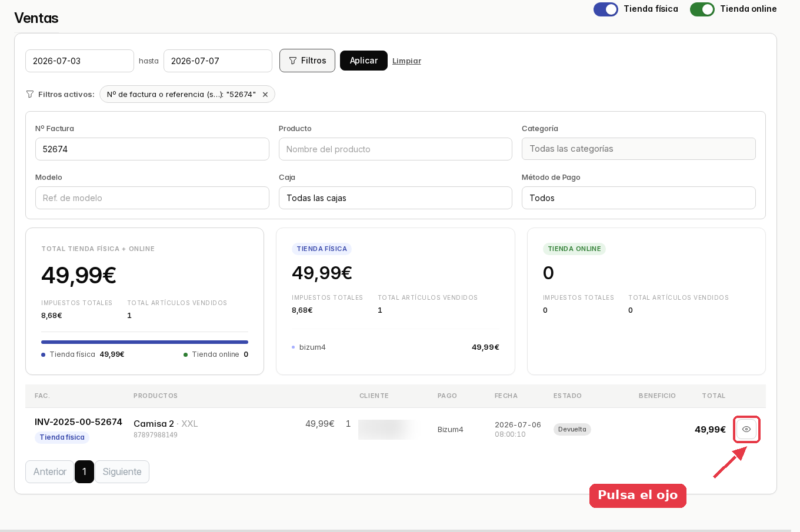Click the TIENDA FÍSICA card badge

322,249
